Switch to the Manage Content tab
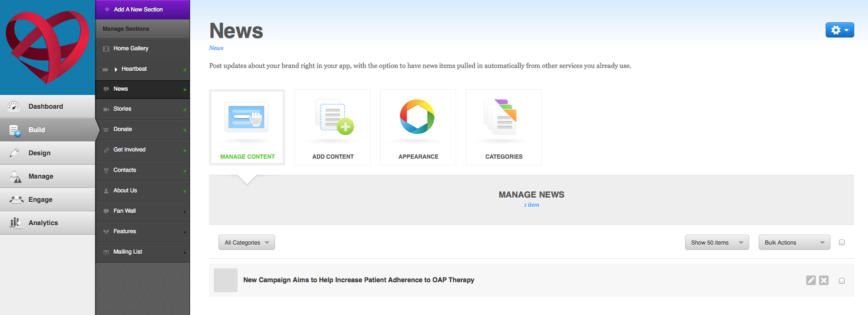 click(x=247, y=127)
